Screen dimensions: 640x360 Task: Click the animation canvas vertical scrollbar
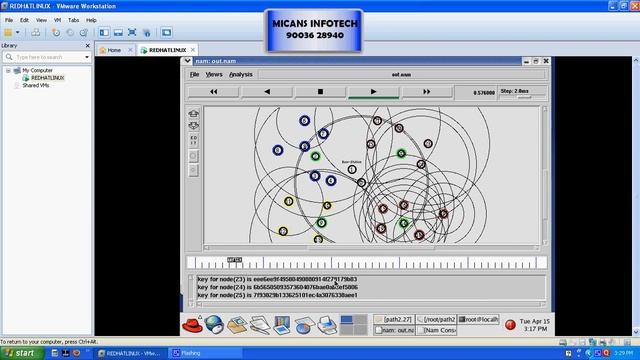544,176
